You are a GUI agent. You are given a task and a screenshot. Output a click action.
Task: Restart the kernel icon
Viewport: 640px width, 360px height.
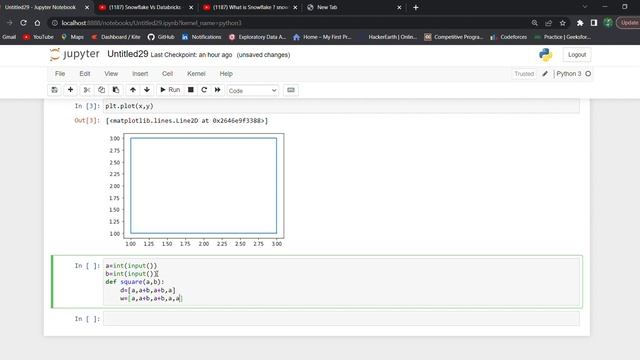(x=204, y=90)
